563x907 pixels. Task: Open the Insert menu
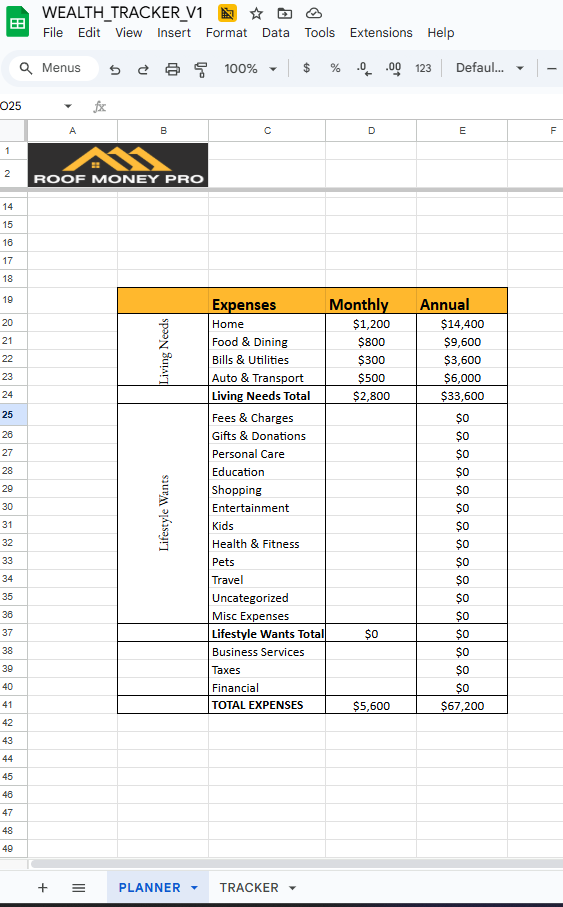pos(174,33)
